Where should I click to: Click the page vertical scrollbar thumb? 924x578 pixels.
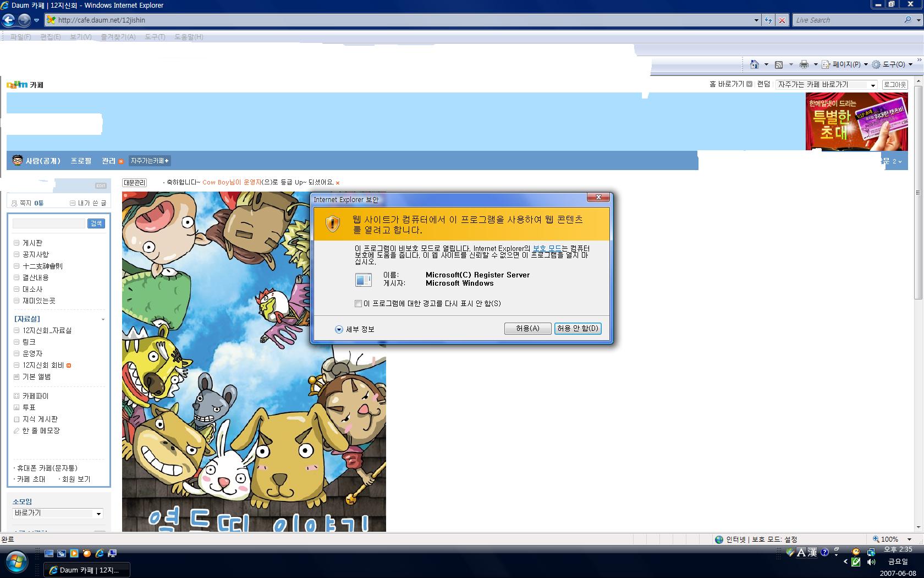coord(918,193)
